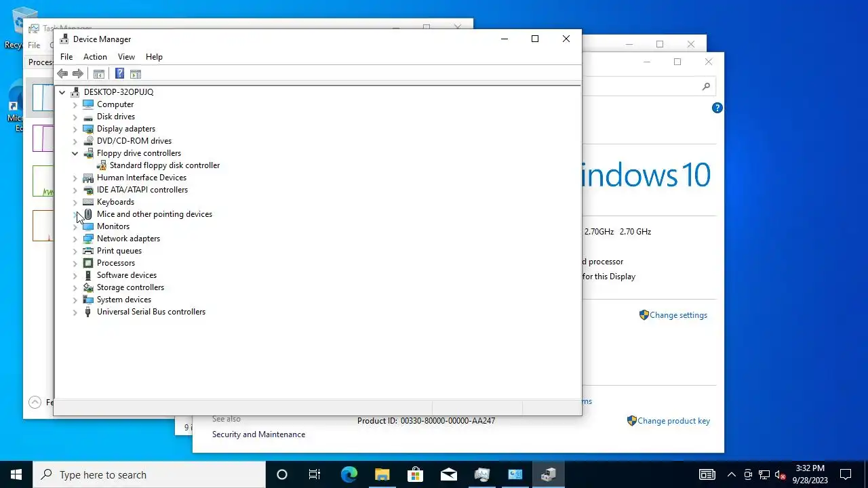The width and height of the screenshot is (868, 488).
Task: Select the Universal Serial Bus controllers label
Action: coord(151,312)
